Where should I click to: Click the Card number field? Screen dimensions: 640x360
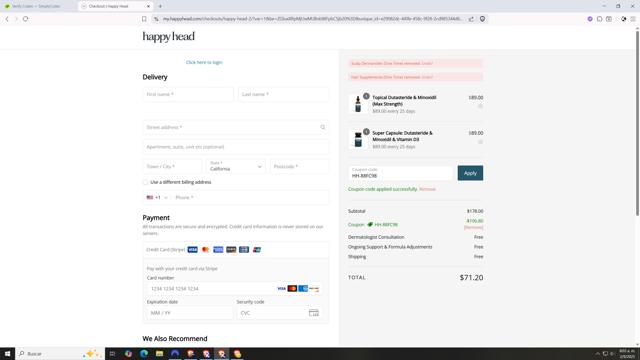click(x=234, y=289)
